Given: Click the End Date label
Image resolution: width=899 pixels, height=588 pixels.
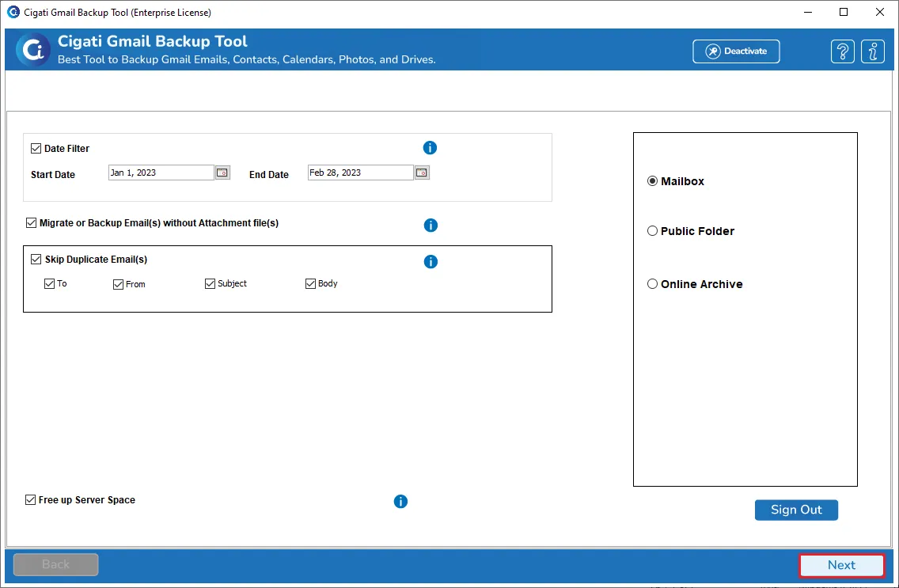Looking at the screenshot, I should pyautogui.click(x=269, y=175).
